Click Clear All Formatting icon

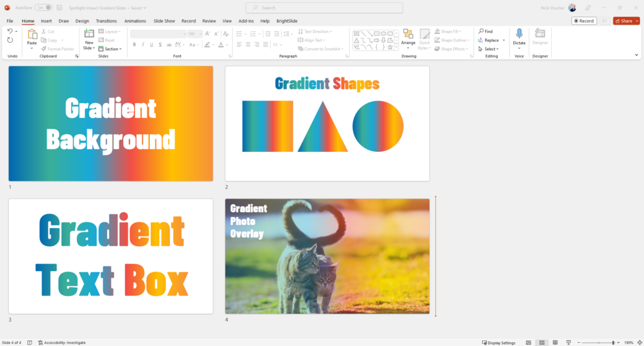click(x=226, y=34)
